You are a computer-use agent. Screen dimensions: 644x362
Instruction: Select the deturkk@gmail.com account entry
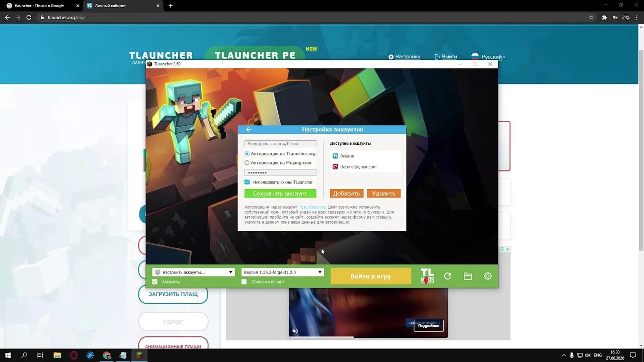coord(365,166)
